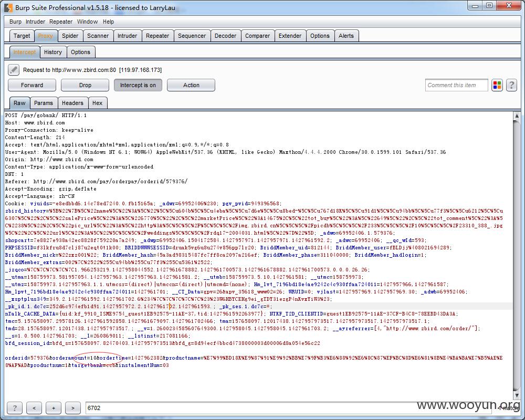Click the Referer header line
Viewport: 525px width, 420px height.
pos(96,182)
